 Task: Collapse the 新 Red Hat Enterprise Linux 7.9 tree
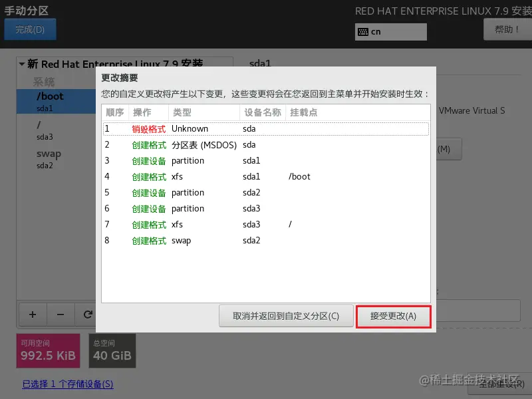coord(22,64)
